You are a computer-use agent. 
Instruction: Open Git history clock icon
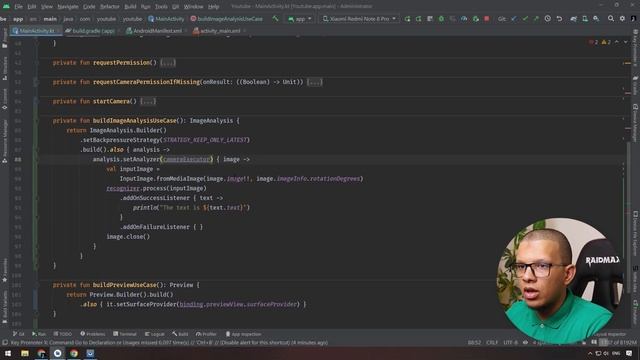(x=548, y=19)
